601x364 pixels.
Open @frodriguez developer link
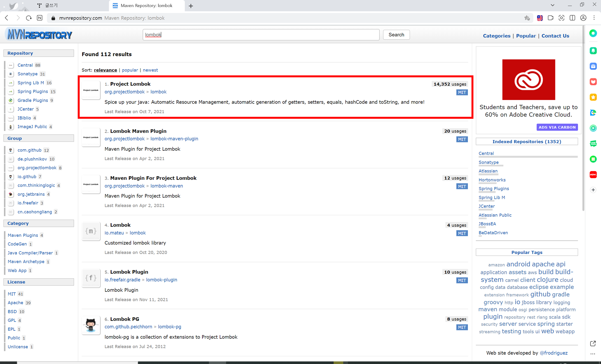pos(553,353)
